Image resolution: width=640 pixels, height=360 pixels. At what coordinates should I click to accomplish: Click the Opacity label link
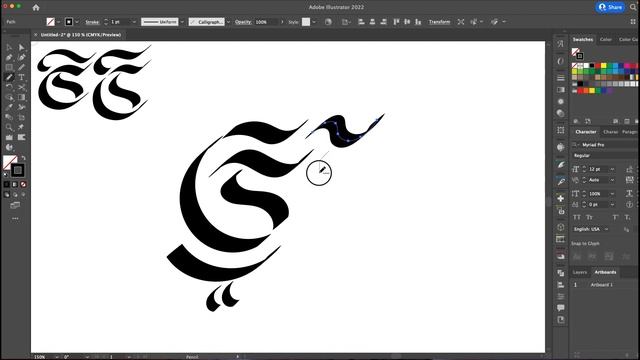243,22
